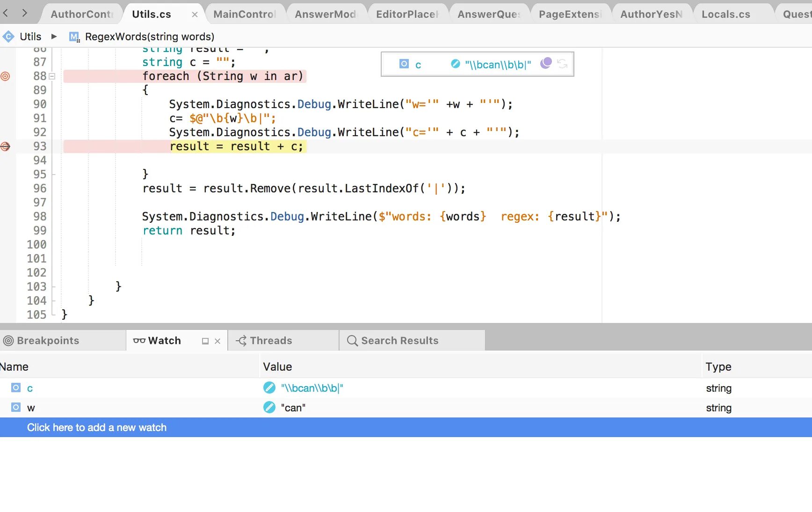Click the Threads tab icon
The width and height of the screenshot is (812, 512).
(x=241, y=341)
